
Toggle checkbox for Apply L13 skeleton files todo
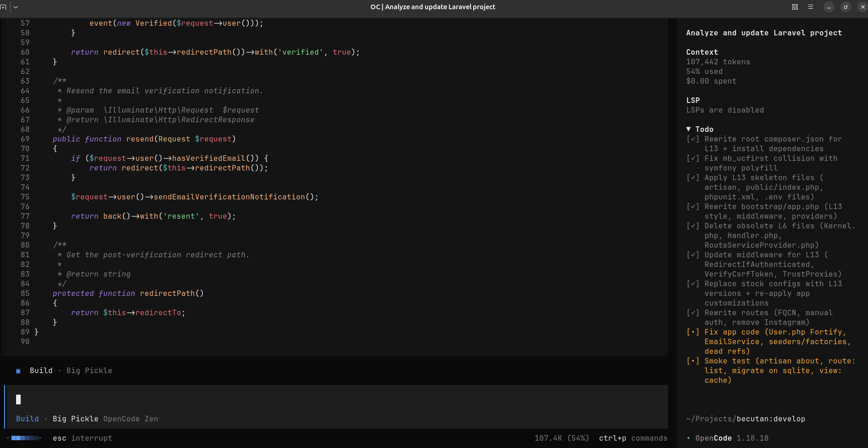click(693, 177)
